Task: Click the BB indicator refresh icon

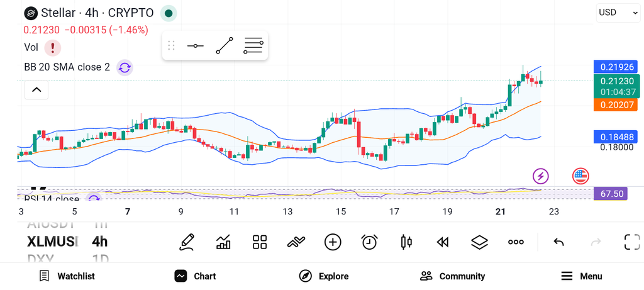Action: point(125,67)
